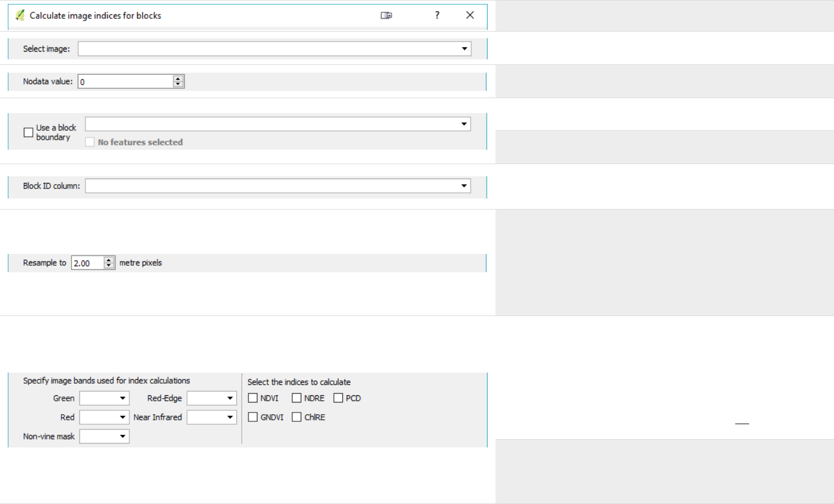The image size is (834, 504).
Task: Expand the Near Infrared band dropdown
Action: tap(211, 417)
